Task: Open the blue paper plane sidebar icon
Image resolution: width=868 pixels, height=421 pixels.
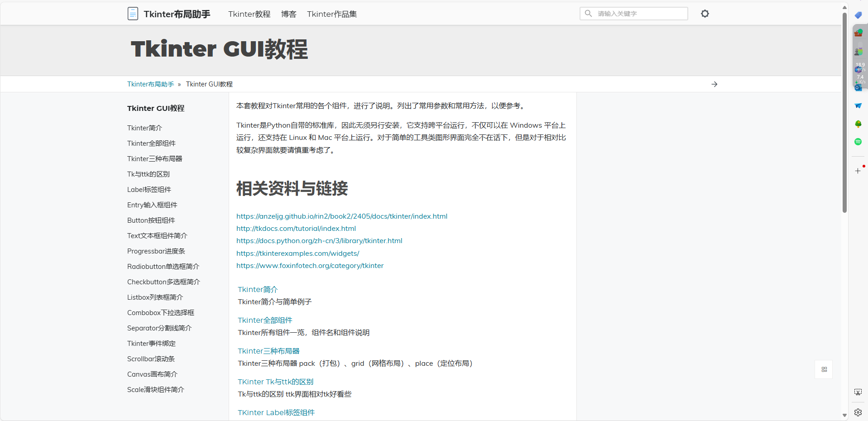Action: [x=858, y=105]
